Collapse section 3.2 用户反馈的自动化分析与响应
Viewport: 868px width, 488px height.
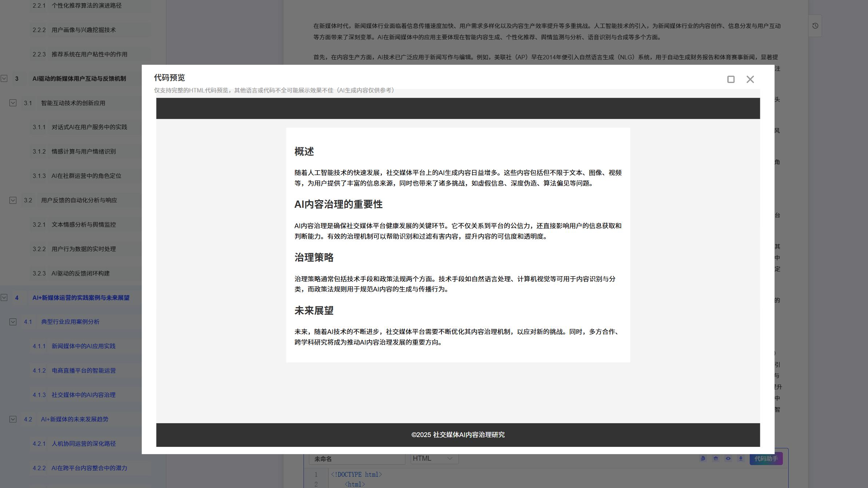13,200
